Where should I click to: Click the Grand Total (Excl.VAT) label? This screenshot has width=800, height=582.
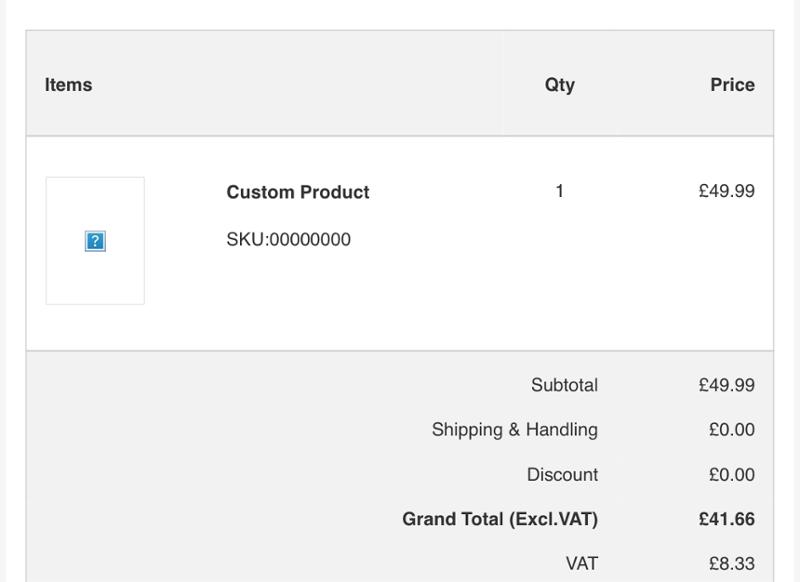pos(499,520)
